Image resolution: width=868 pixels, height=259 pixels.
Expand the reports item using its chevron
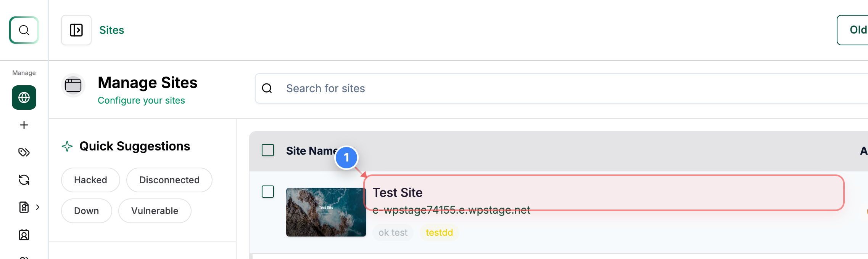pos(37,208)
